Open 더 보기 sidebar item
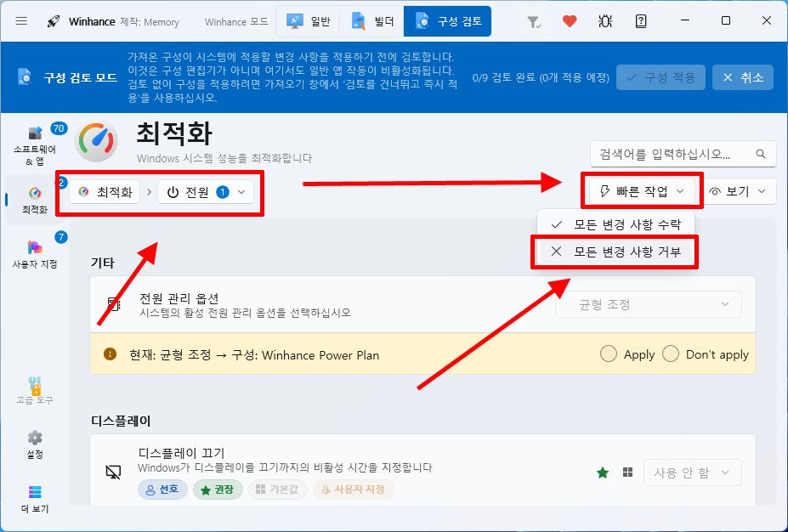 click(x=35, y=500)
